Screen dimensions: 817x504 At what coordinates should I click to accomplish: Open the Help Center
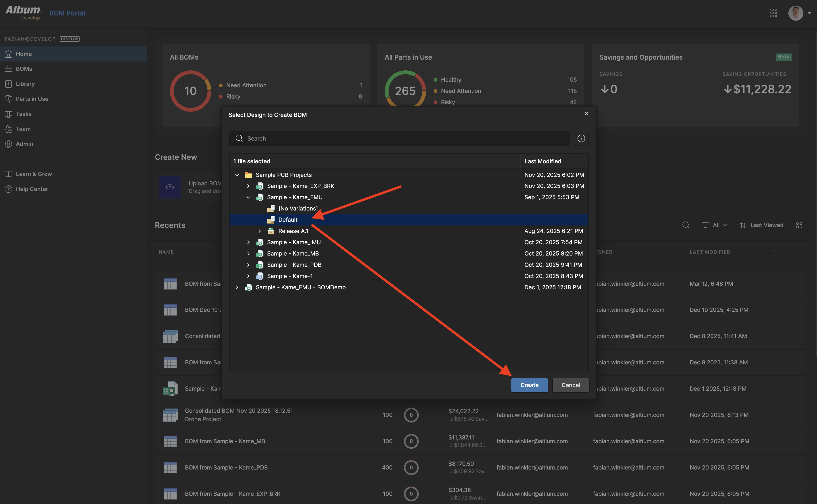[73, 189]
